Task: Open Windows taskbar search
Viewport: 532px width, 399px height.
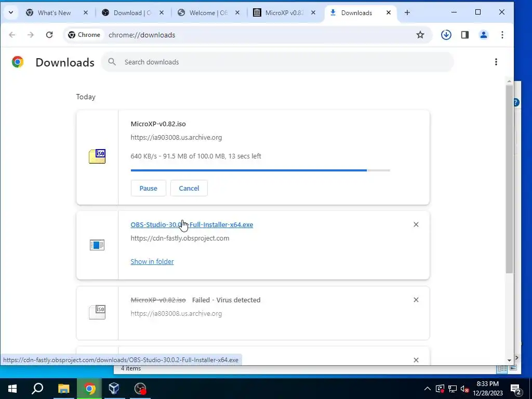Action: click(37, 389)
